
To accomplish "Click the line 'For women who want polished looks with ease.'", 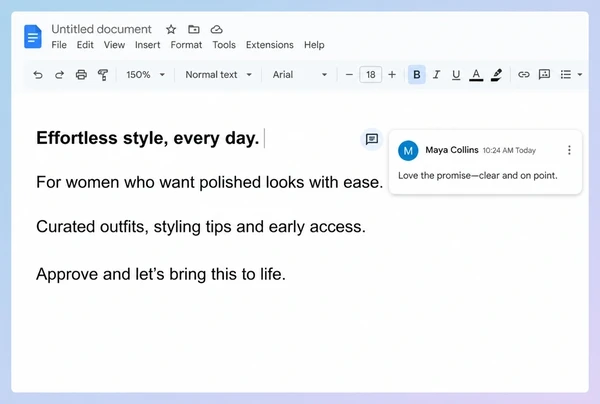I will 210,182.
